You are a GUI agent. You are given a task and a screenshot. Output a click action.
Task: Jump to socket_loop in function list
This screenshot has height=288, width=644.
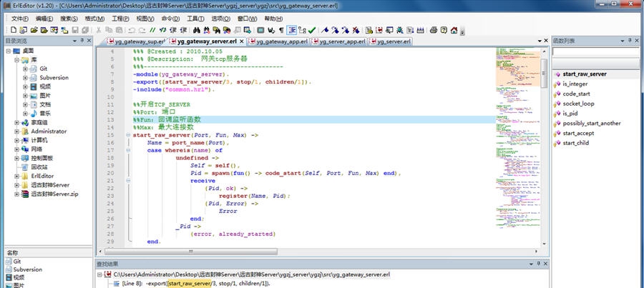[578, 104]
